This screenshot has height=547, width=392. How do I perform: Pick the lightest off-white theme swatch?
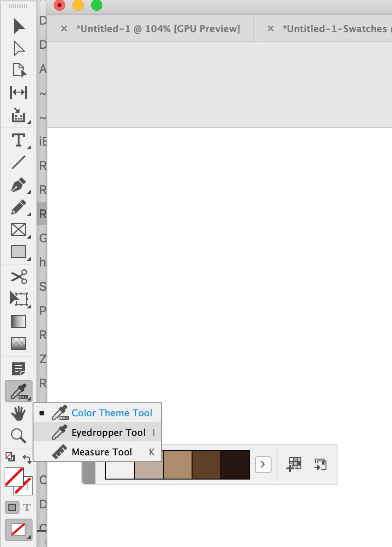120,470
